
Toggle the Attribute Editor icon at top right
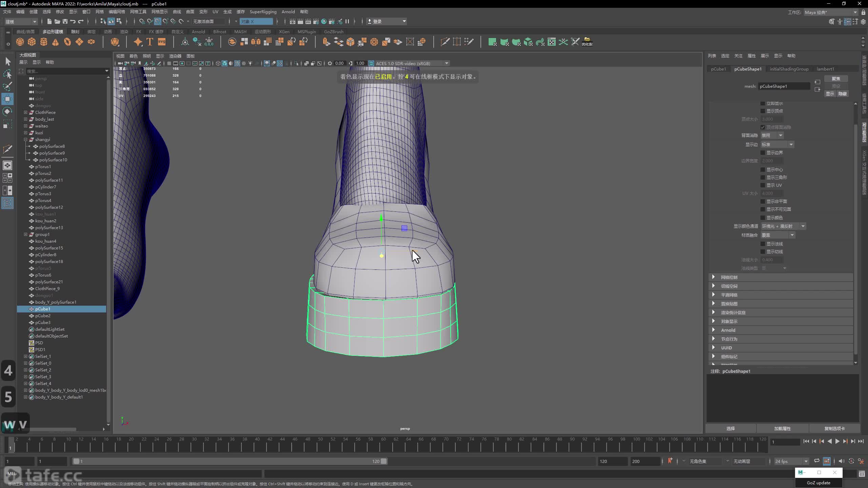847,22
